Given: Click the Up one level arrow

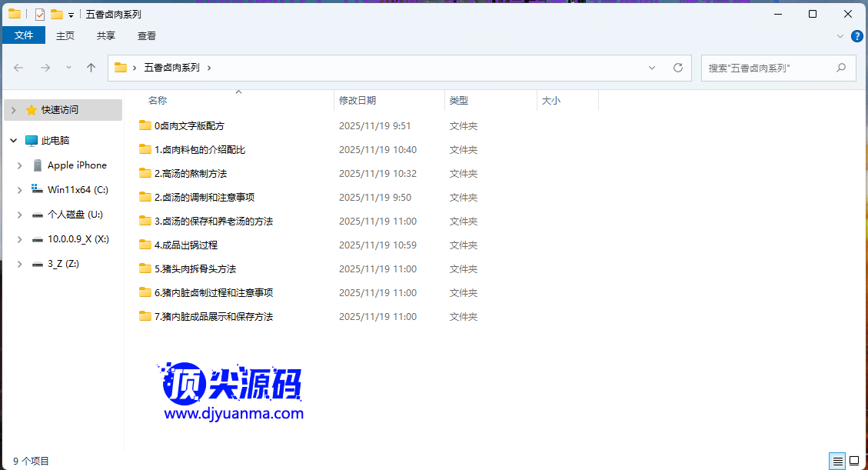Looking at the screenshot, I should pyautogui.click(x=91, y=68).
